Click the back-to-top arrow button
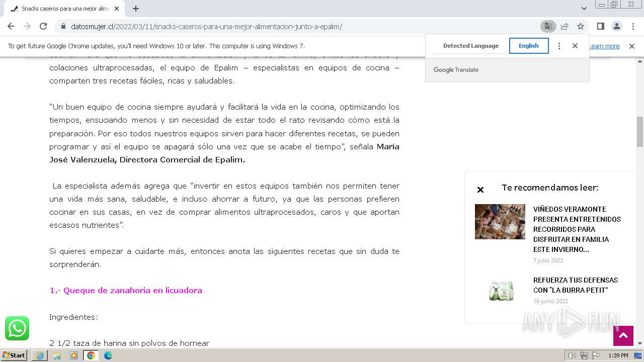Image resolution: width=644 pixels, height=362 pixels. point(623,336)
